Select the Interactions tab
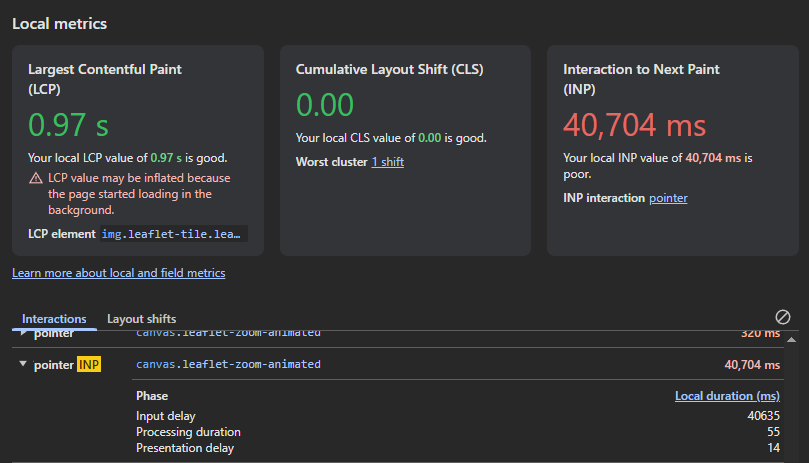The image size is (809, 463). (x=54, y=319)
